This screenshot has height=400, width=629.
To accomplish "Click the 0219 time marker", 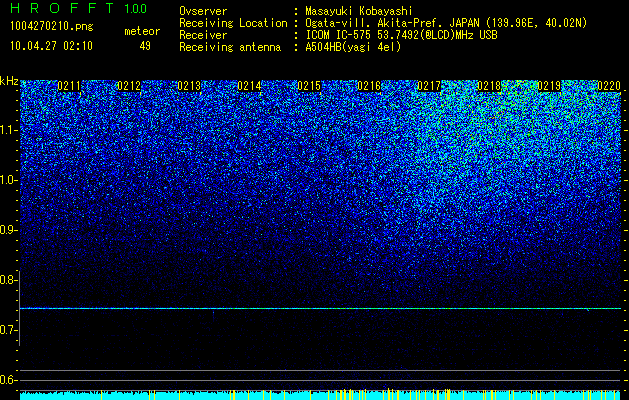I will point(549,86).
